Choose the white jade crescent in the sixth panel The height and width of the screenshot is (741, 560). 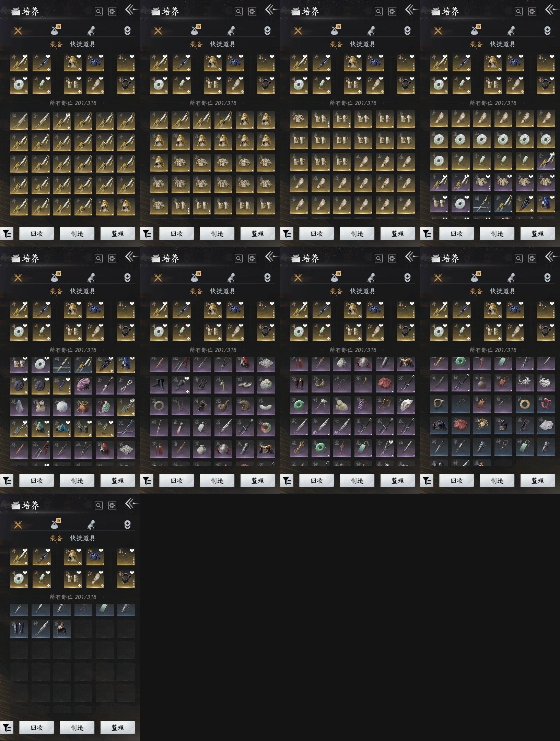pyautogui.click(x=266, y=407)
